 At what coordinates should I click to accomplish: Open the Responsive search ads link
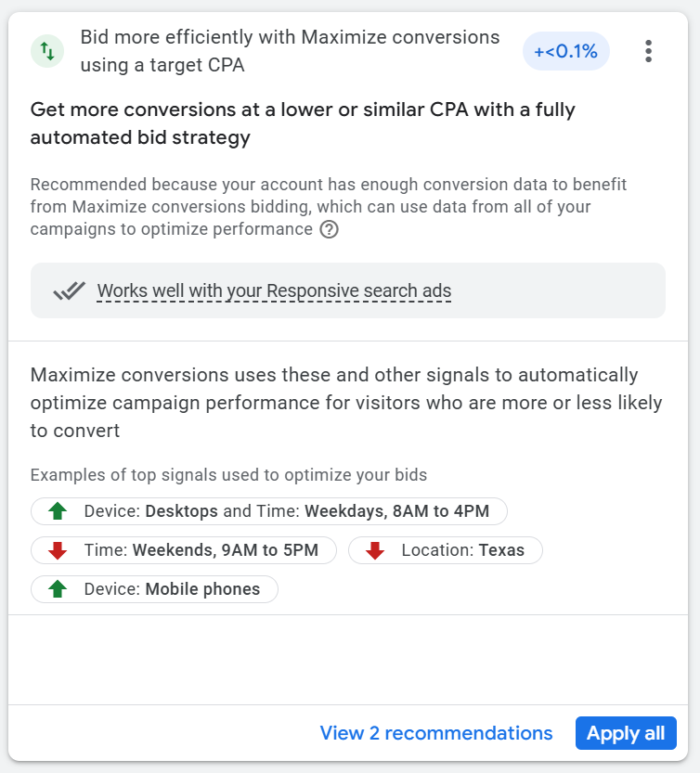pos(274,291)
